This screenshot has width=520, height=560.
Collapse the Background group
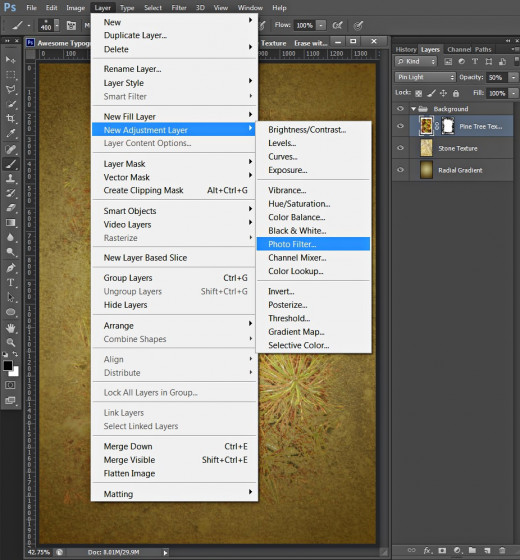tap(414, 109)
